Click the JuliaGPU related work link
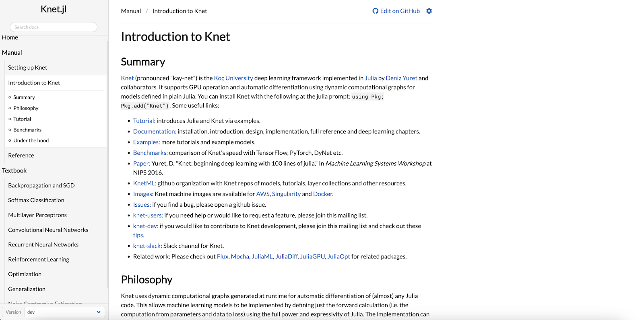Screen dimensions: 644x320 [x=312, y=256]
